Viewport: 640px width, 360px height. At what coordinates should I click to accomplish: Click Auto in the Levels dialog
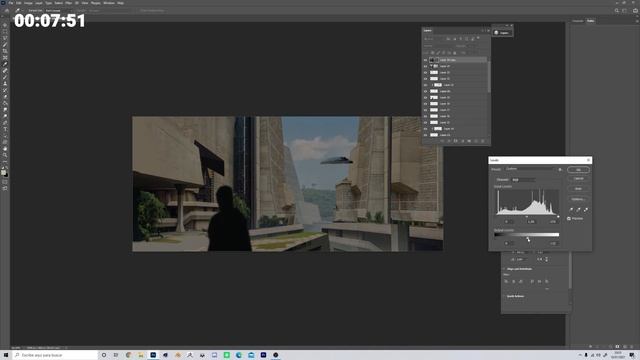click(x=578, y=189)
